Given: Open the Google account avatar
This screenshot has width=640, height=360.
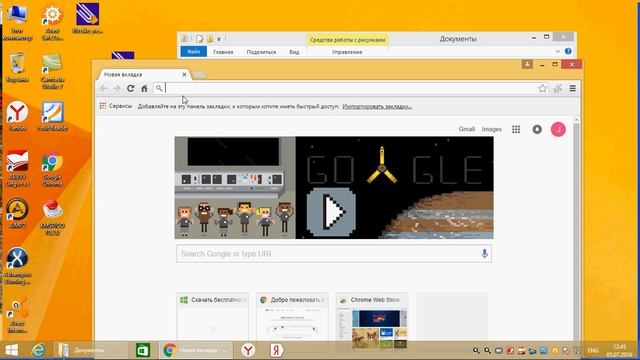Looking at the screenshot, I should [558, 129].
